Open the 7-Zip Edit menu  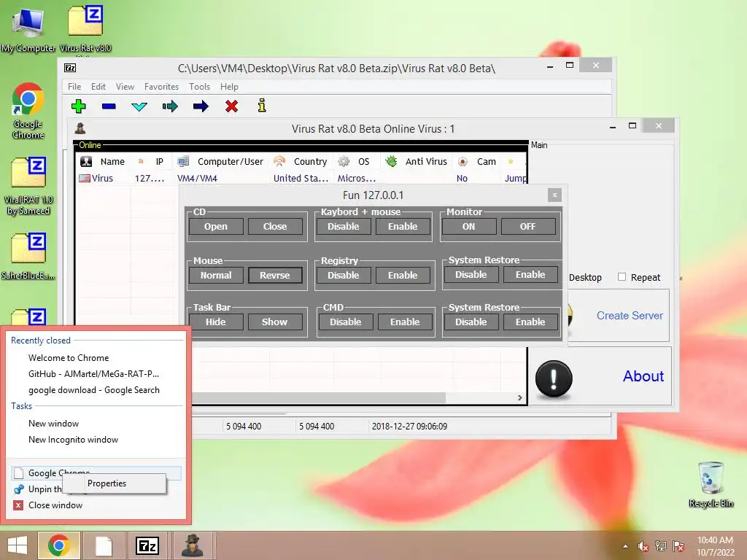pyautogui.click(x=98, y=87)
